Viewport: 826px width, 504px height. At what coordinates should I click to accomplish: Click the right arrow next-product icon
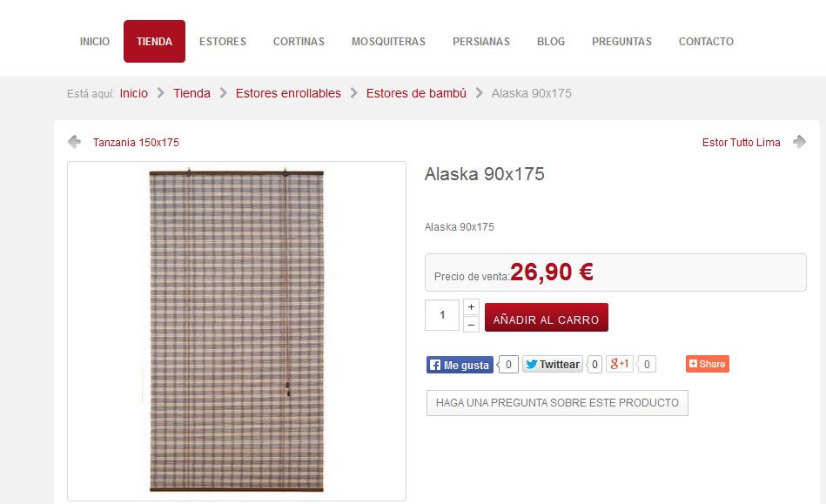(800, 142)
